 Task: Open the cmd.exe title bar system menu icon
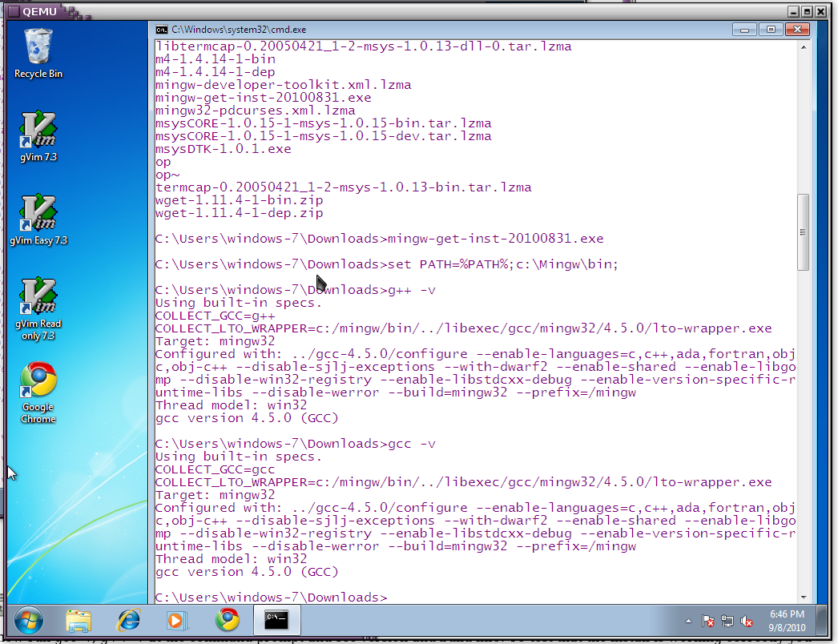pyautogui.click(x=161, y=30)
